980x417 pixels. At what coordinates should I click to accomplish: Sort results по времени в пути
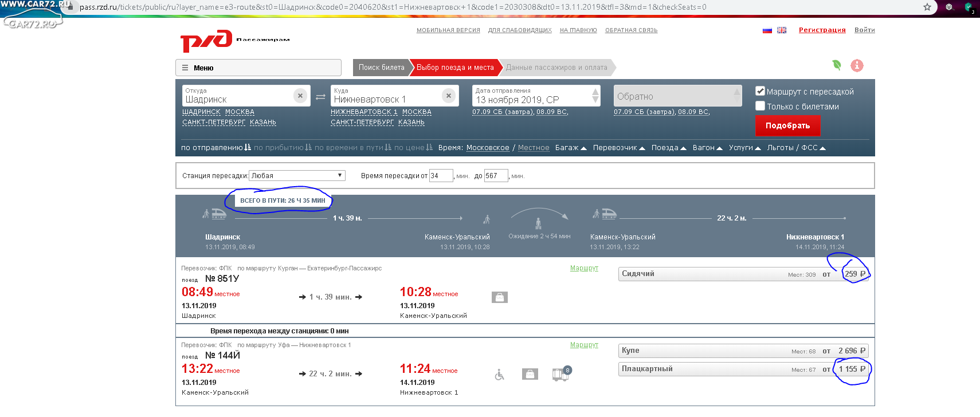[353, 148]
